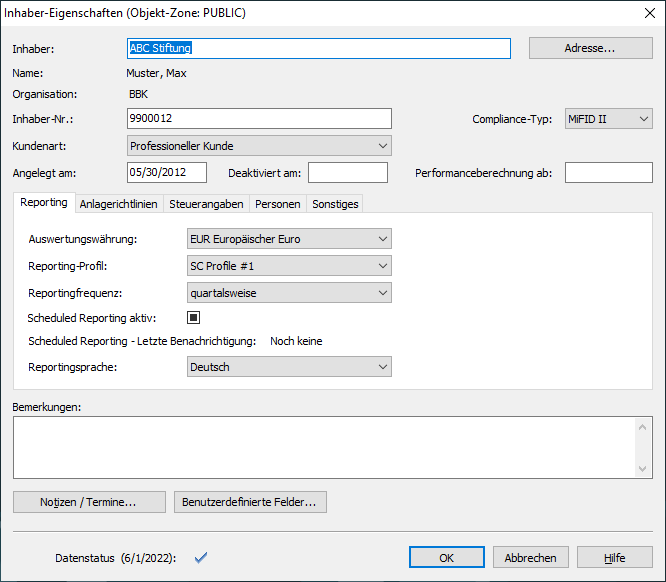
Task: Open the Compliance-Typ dropdown
Action: point(608,119)
